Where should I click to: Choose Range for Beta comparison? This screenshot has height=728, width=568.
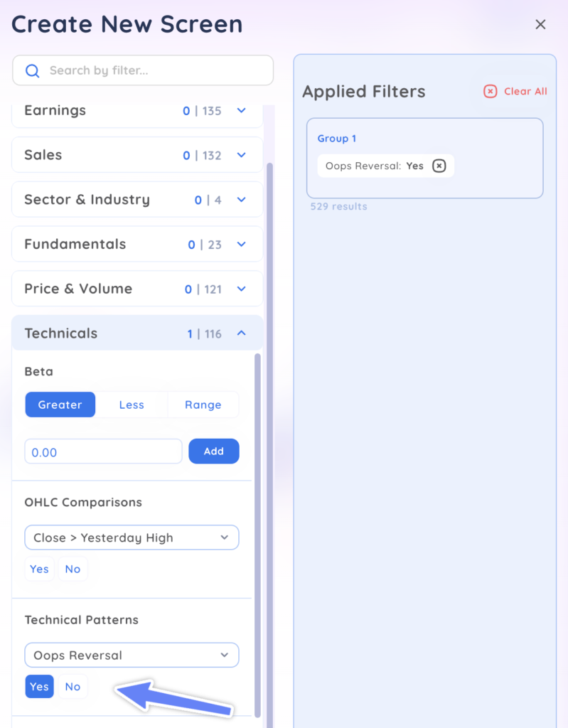[x=203, y=405]
